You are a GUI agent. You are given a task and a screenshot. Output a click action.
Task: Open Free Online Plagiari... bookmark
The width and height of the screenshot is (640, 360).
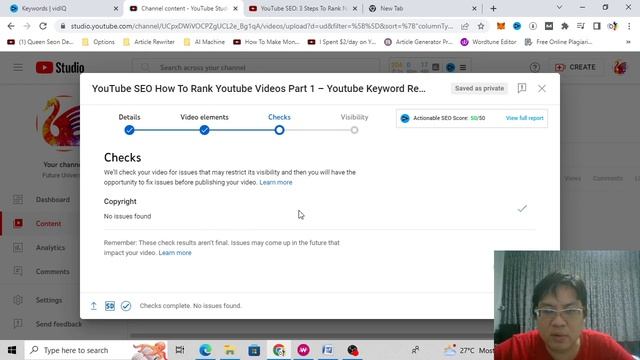tap(558, 42)
